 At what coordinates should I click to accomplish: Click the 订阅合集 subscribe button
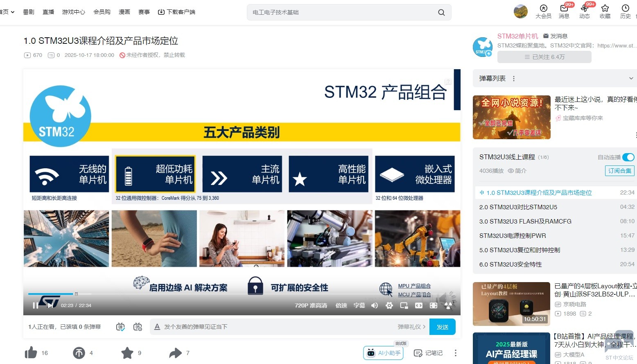620,171
